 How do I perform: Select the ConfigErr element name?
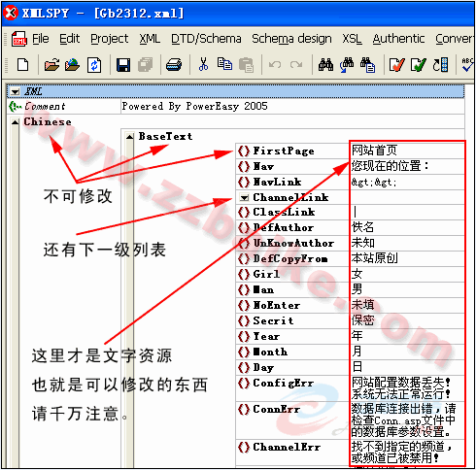(284, 384)
